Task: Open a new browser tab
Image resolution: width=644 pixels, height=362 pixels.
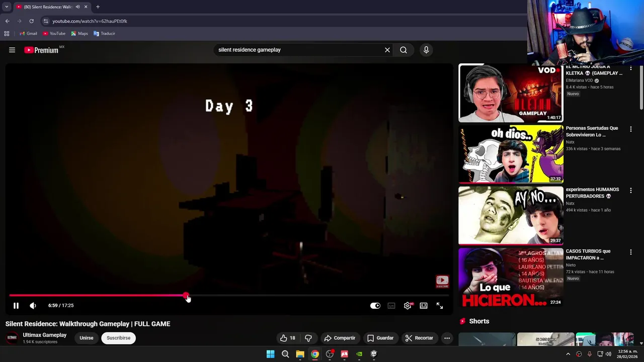Action: click(x=98, y=7)
